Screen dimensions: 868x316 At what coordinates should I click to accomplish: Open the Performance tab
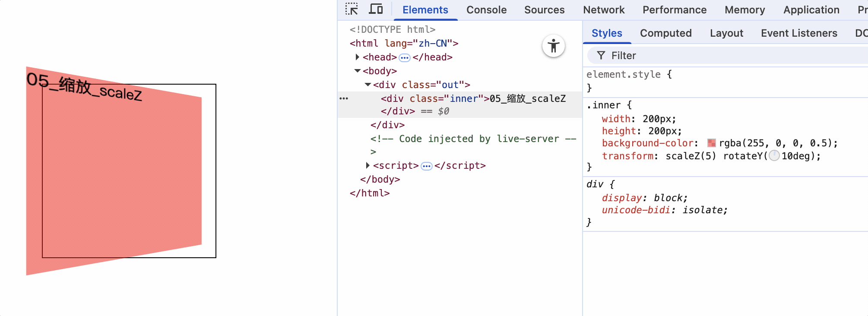click(675, 10)
